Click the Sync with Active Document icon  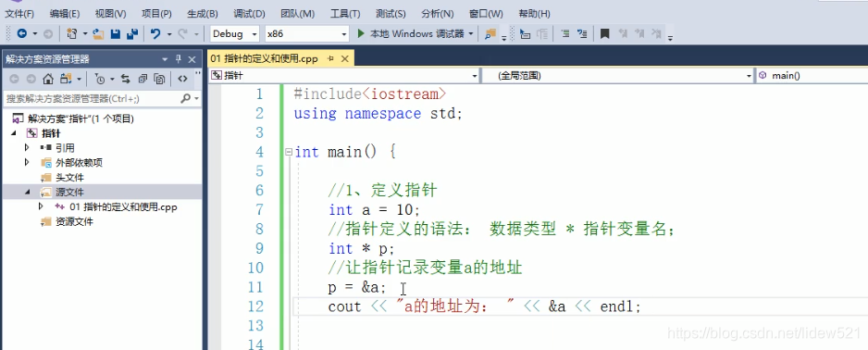pos(126,80)
